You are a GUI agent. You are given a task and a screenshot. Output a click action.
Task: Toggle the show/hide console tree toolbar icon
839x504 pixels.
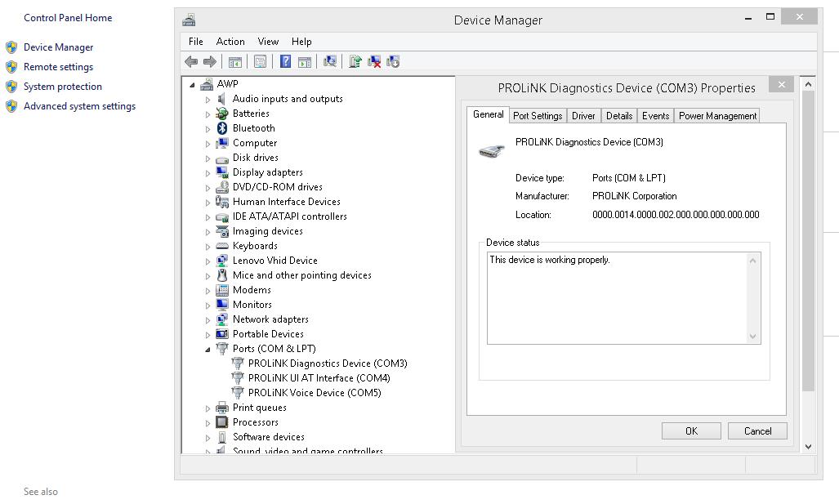[x=235, y=62]
